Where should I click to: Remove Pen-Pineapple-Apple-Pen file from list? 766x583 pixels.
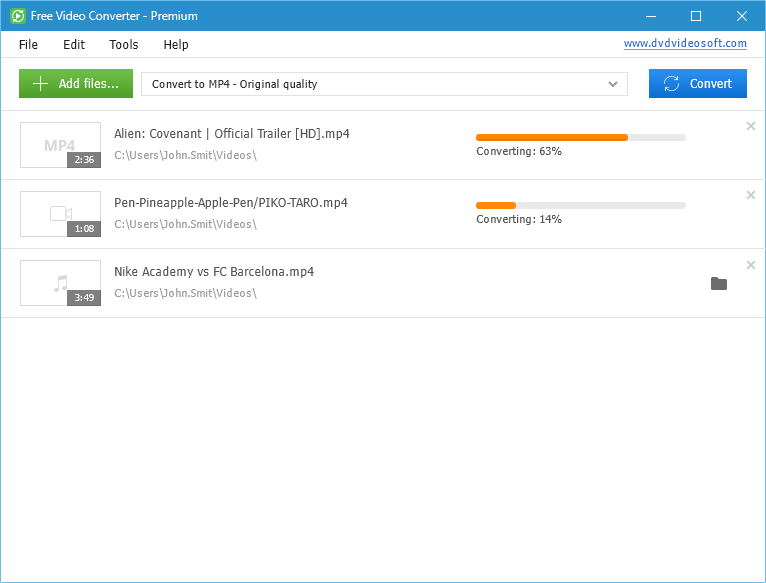click(750, 195)
